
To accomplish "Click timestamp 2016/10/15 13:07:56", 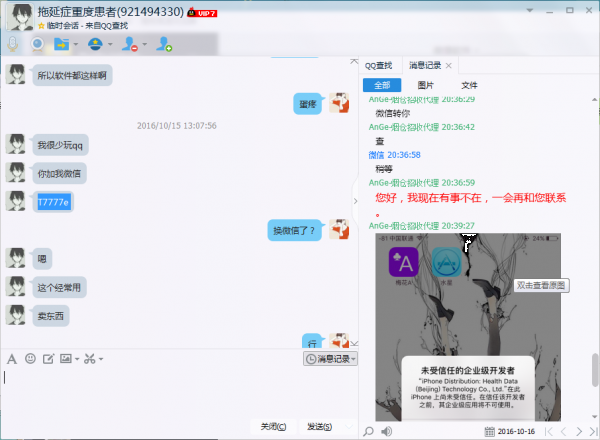I will click(177, 125).
